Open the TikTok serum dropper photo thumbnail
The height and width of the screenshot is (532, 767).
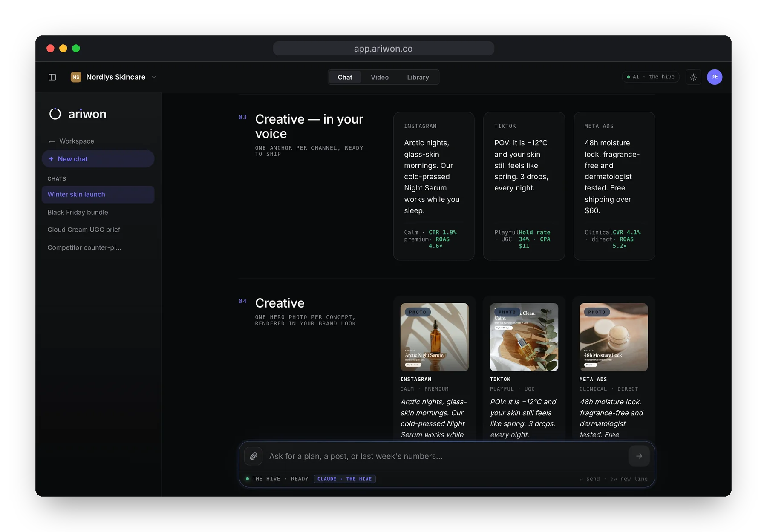524,337
